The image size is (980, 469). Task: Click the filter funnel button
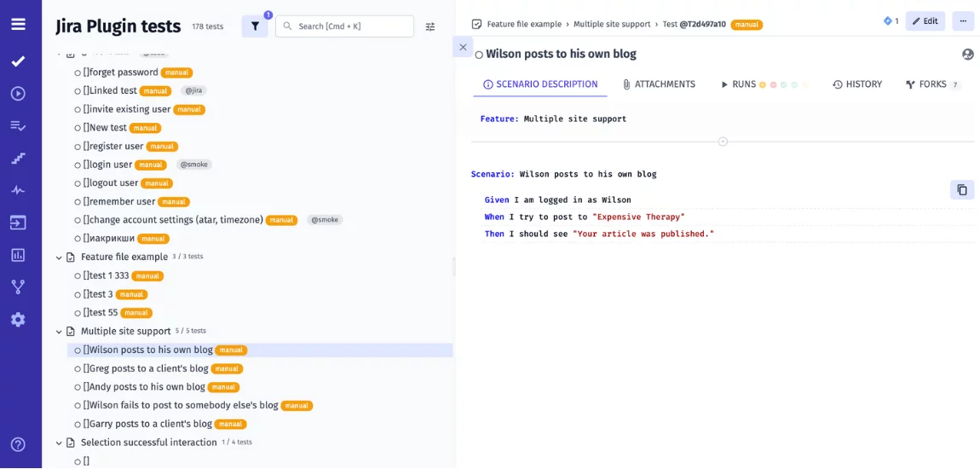pos(255,26)
